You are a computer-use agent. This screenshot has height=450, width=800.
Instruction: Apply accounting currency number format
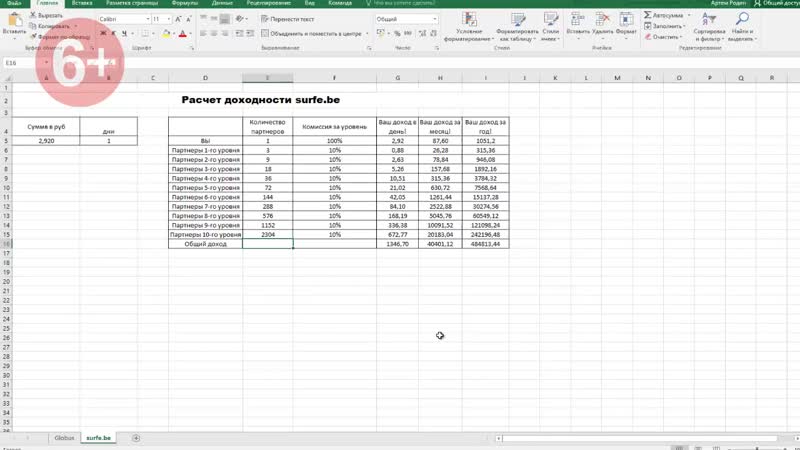pyautogui.click(x=381, y=33)
